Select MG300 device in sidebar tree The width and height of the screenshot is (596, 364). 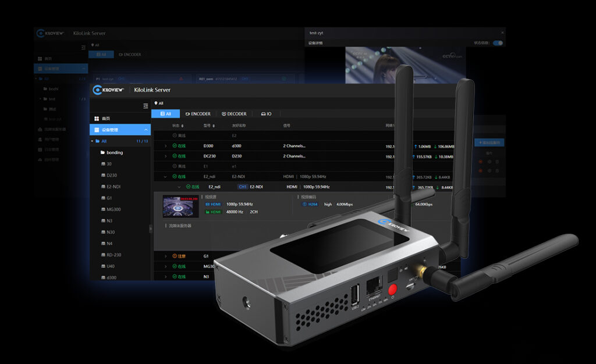point(111,209)
